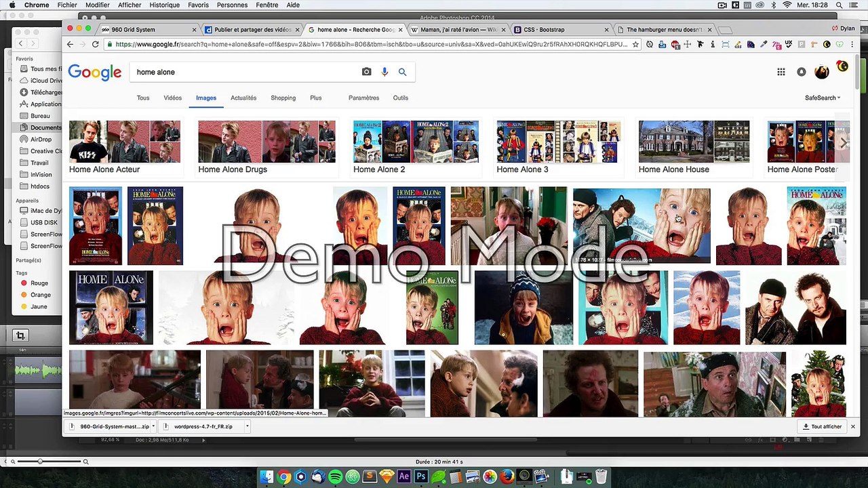Open options arrow for wordpress-4.7 download
This screenshot has width=868, height=488.
(x=247, y=426)
